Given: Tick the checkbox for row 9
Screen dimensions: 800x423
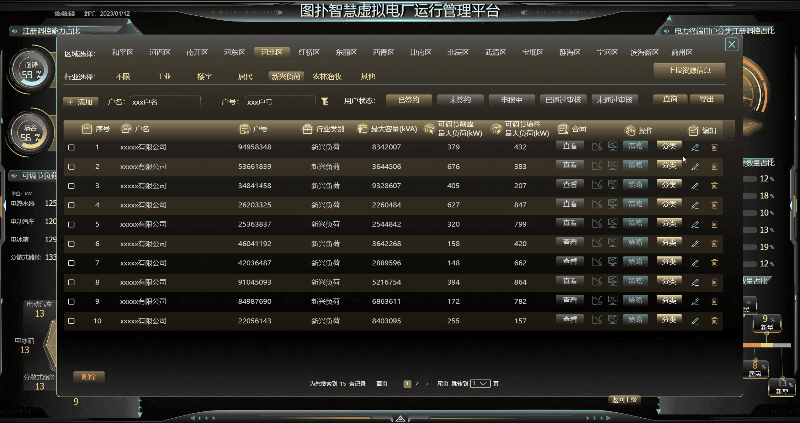Looking at the screenshot, I should click(x=71, y=302).
